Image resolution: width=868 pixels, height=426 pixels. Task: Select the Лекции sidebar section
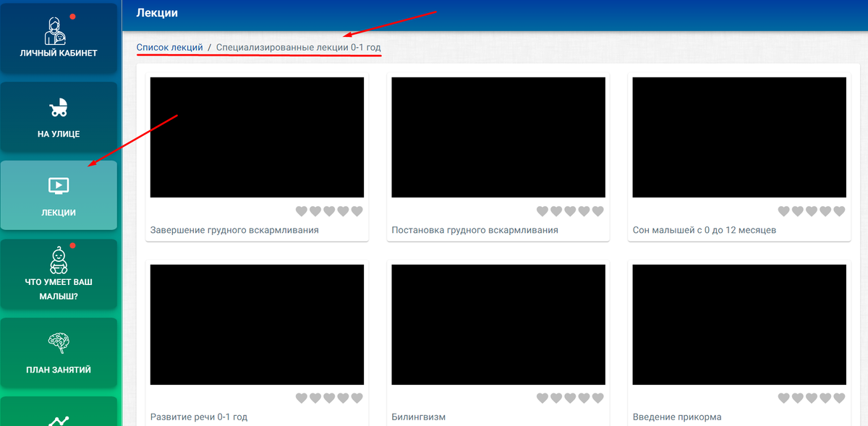tap(59, 195)
